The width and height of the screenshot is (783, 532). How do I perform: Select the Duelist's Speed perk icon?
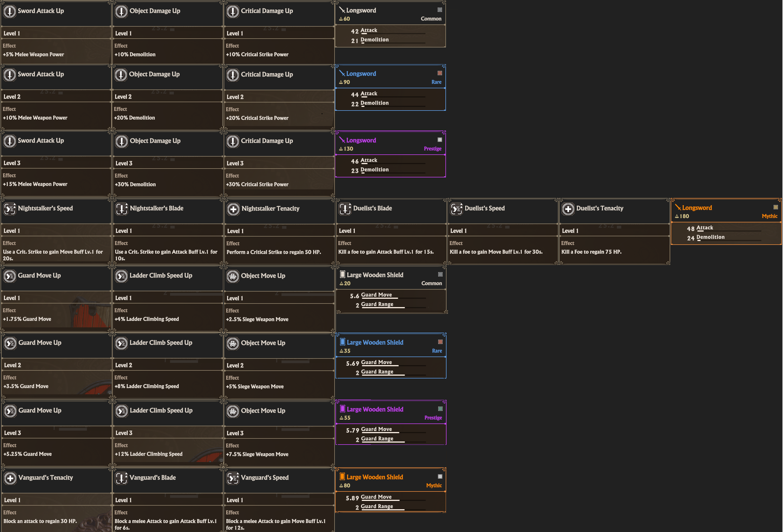point(457,209)
